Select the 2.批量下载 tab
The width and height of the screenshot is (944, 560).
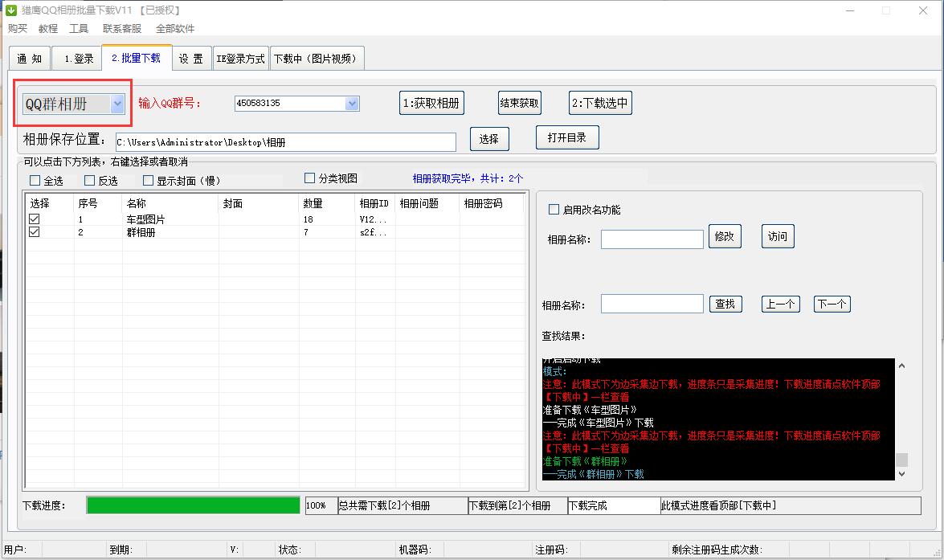[137, 58]
